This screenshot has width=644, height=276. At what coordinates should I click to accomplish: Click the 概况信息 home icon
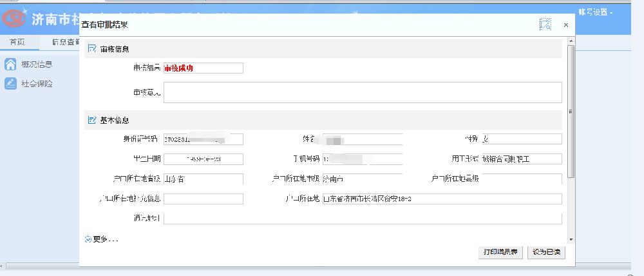coord(10,64)
